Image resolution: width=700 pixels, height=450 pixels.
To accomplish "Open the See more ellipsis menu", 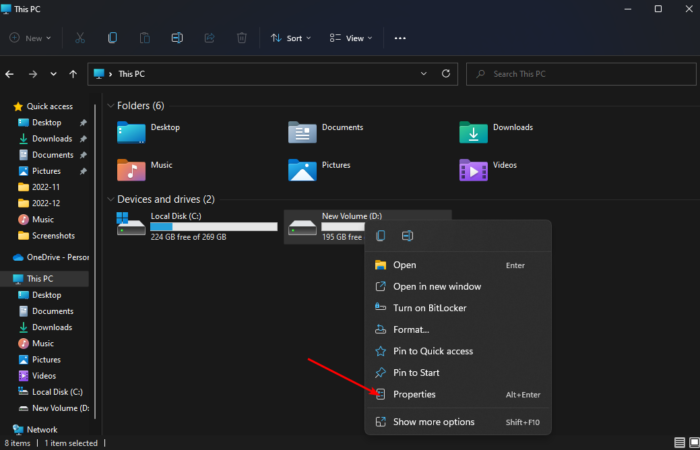I will 400,38.
